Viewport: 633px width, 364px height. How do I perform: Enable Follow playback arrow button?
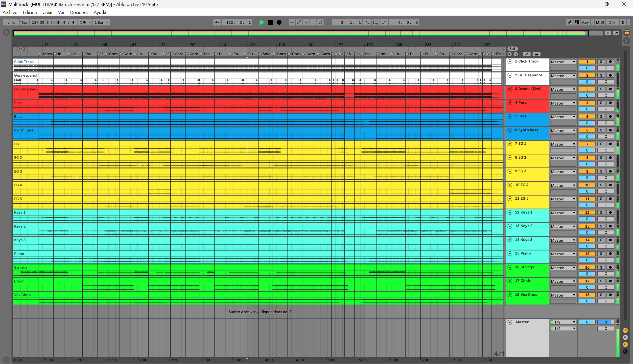tap(217, 22)
